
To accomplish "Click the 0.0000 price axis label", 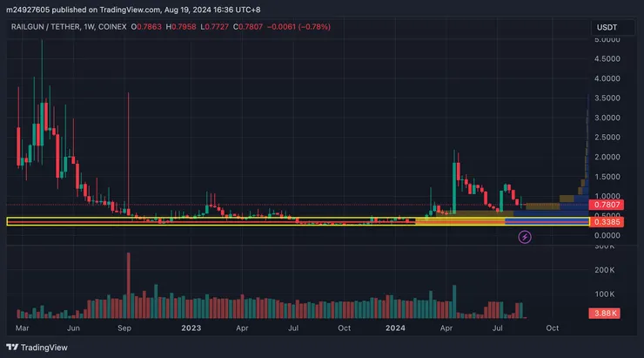I will click(x=607, y=235).
